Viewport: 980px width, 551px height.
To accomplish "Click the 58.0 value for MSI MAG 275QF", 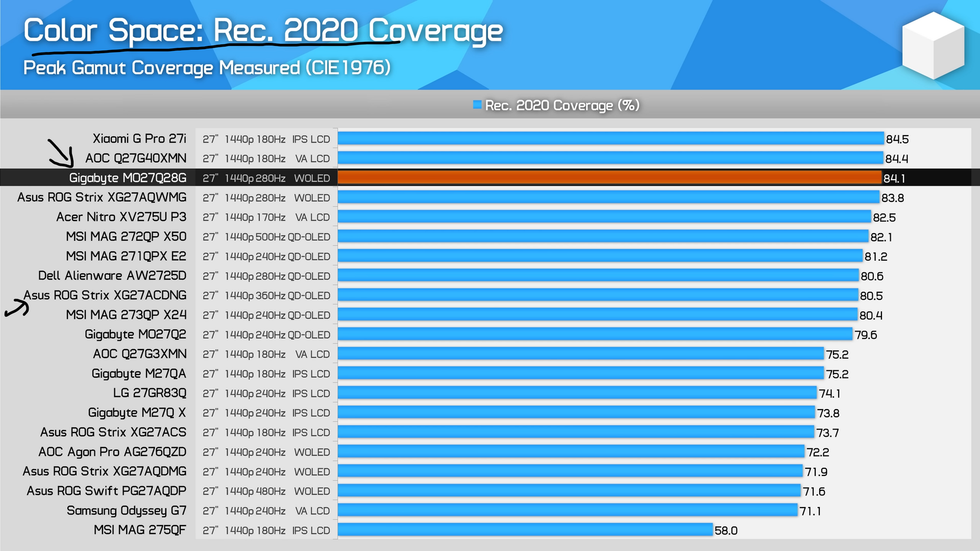I will point(726,531).
